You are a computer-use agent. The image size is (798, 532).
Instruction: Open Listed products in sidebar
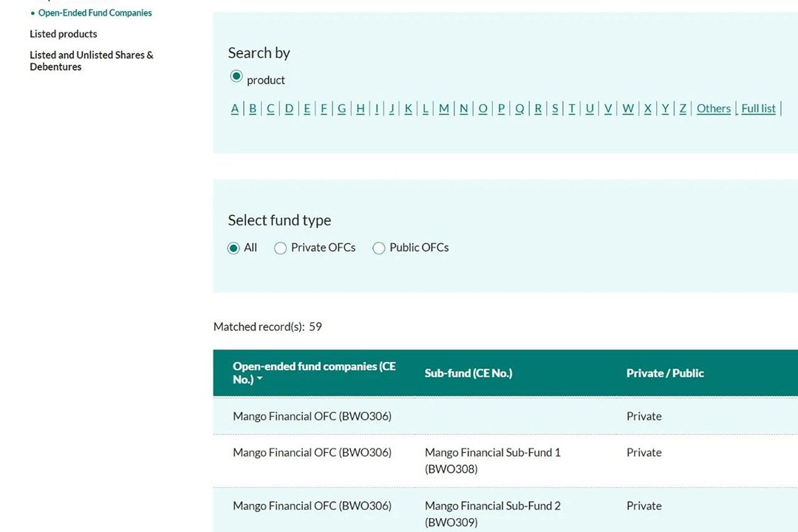pyautogui.click(x=64, y=34)
